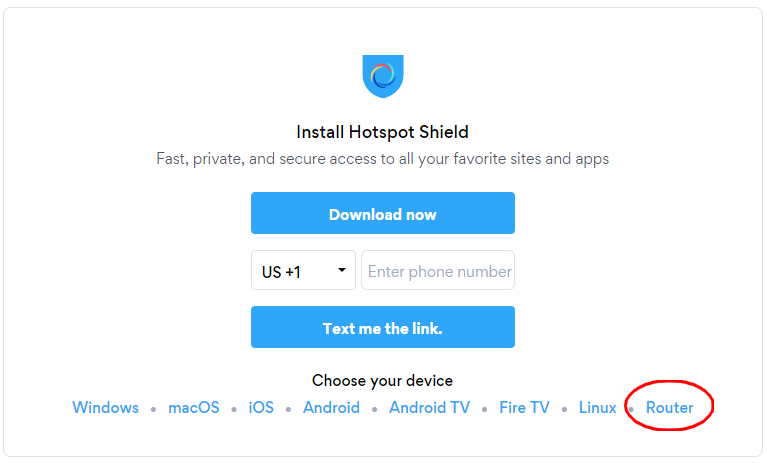Choose the Fire TV link
The height and width of the screenshot is (463, 767).
pos(524,408)
